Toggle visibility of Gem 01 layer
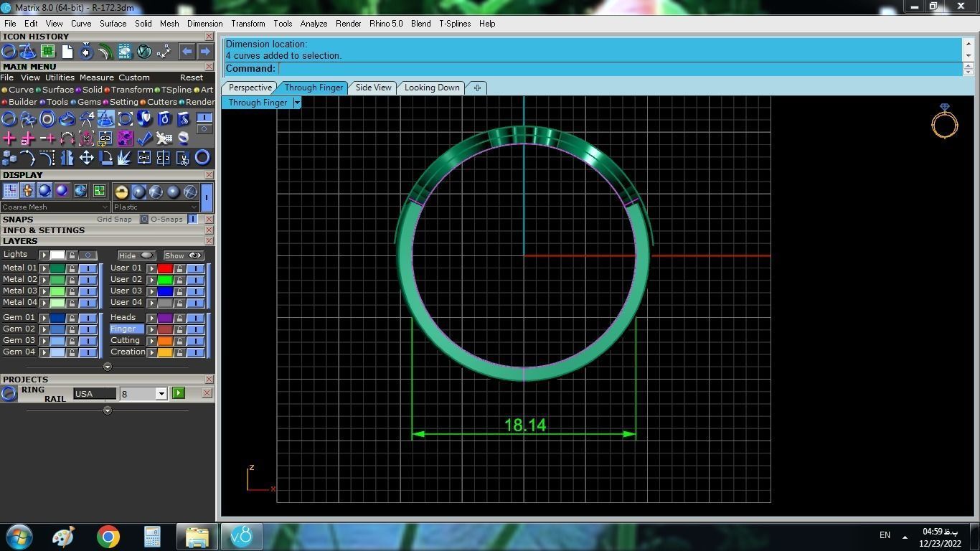The height and width of the screenshot is (551, 980). pyautogui.click(x=88, y=318)
